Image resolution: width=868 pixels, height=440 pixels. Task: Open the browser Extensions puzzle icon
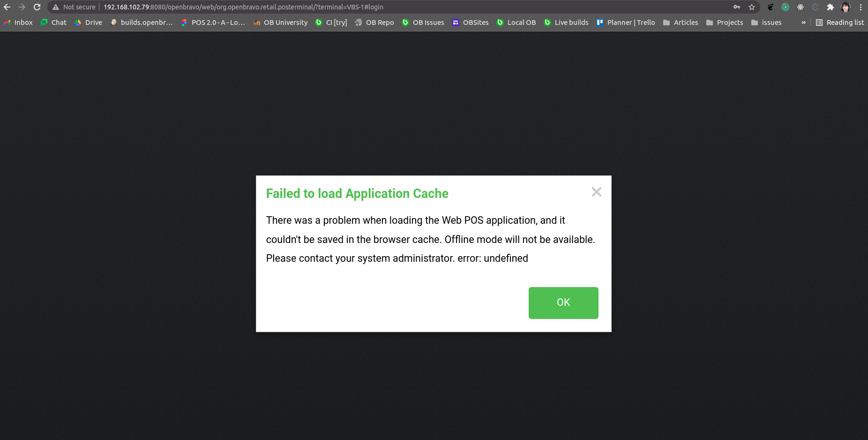tap(831, 7)
